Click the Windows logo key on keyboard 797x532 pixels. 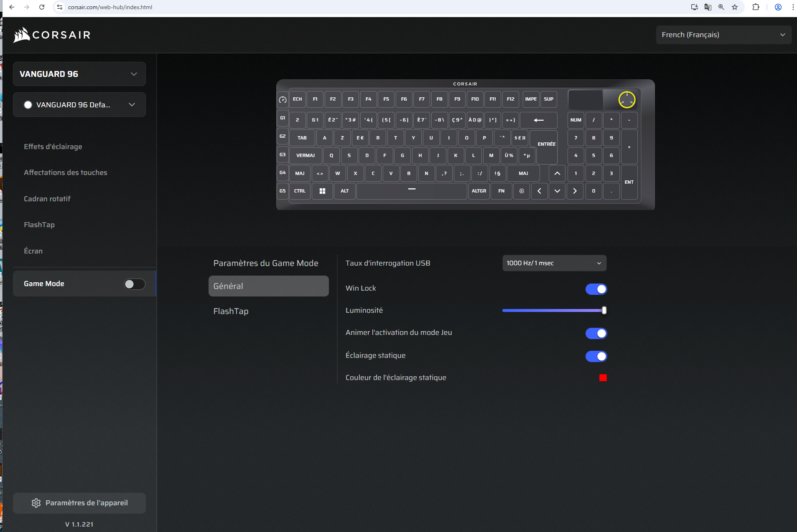click(322, 191)
